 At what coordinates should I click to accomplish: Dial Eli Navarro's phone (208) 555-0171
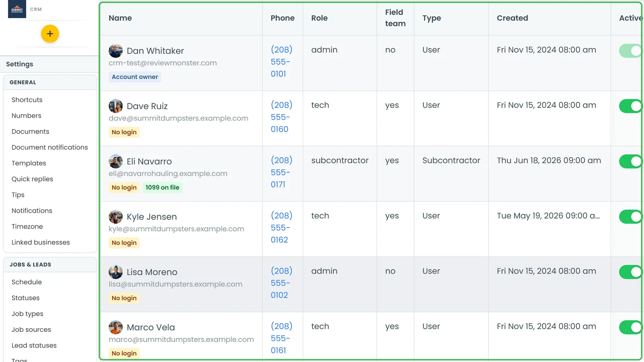(x=281, y=173)
